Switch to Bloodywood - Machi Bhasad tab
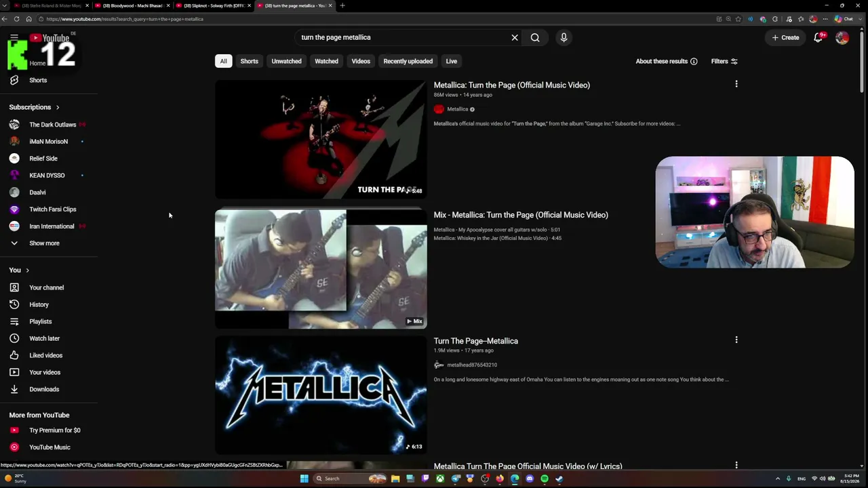Screen dimensions: 868x488 coord(133,5)
